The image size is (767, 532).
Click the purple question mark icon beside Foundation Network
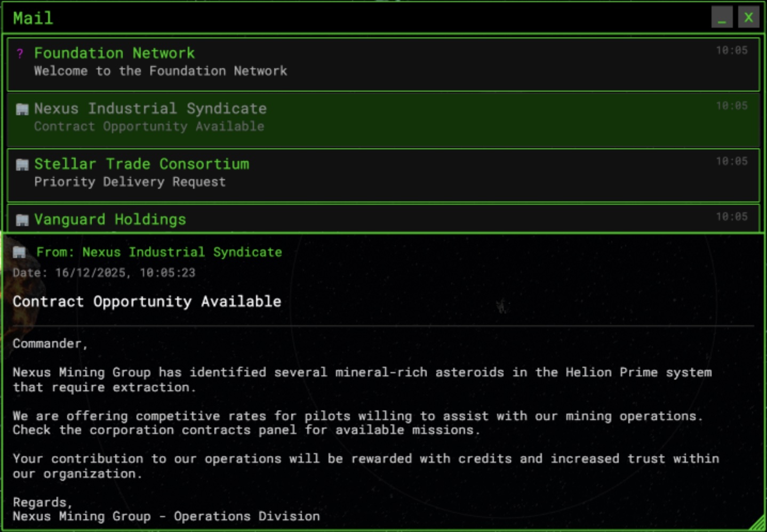[20, 53]
